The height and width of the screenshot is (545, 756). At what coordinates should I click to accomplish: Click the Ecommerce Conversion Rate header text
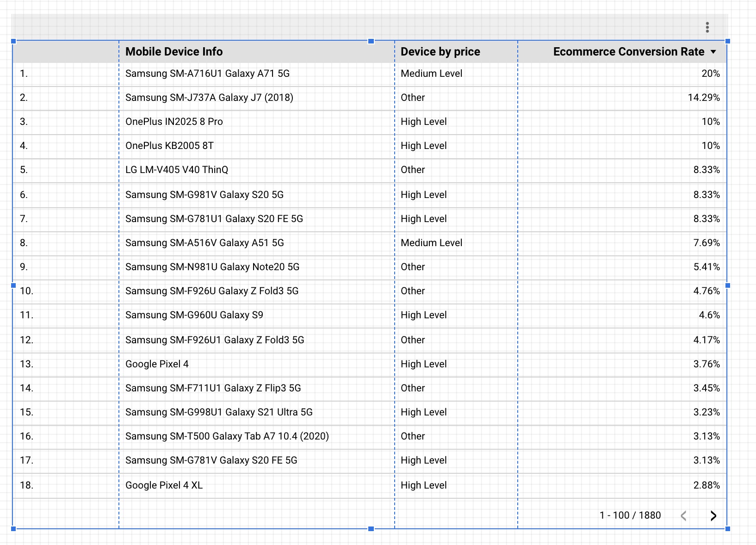[629, 52]
